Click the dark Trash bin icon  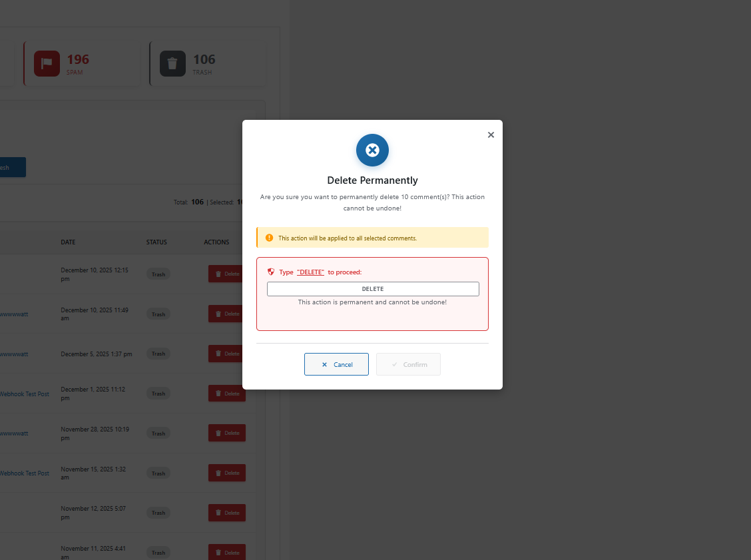172,63
